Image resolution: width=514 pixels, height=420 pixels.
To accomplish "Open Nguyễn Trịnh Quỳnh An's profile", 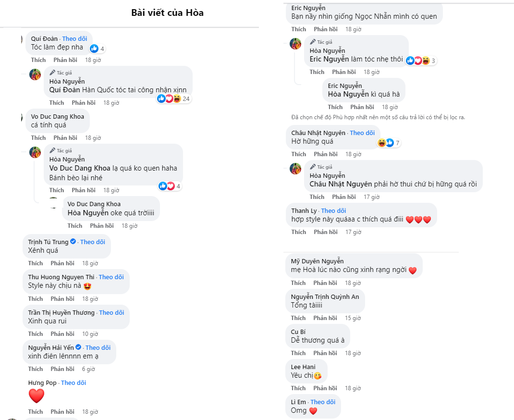I will pos(325,296).
